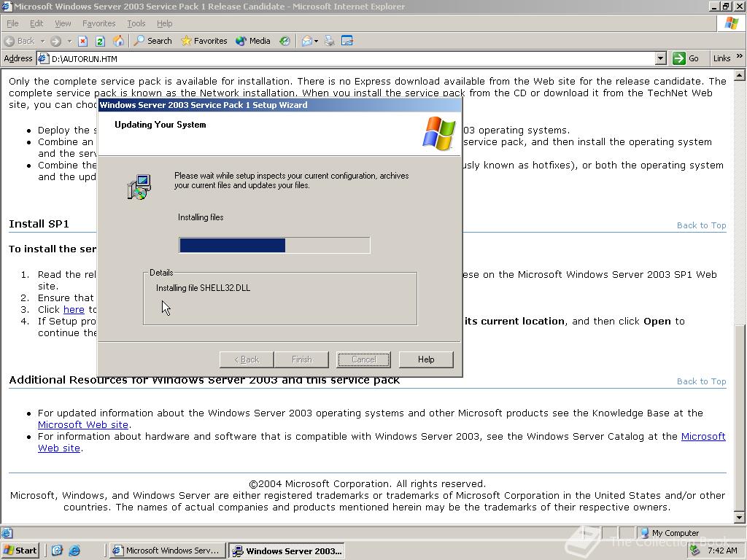The height and width of the screenshot is (560, 747).
Task: Expand the Forward button history dropdown
Action: tap(69, 41)
